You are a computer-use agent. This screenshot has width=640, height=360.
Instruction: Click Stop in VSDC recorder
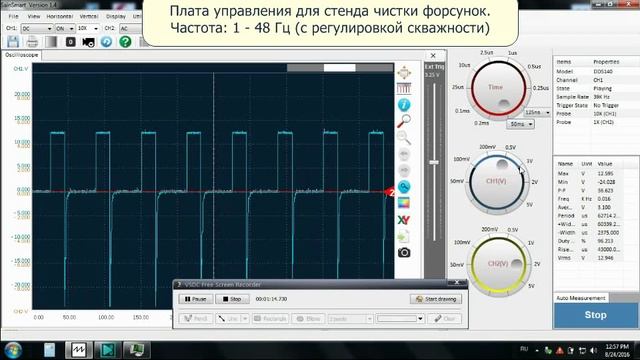(232, 299)
